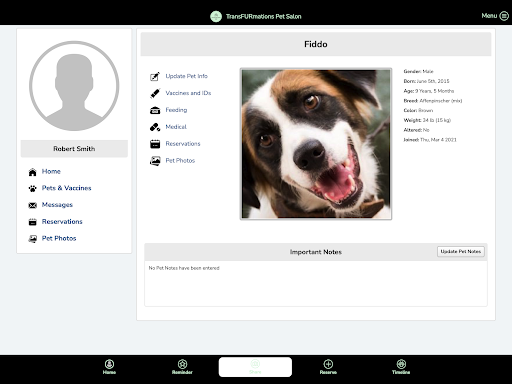Viewport: 512px width, 384px height.
Task: Click the Update Pet Info pencil icon
Action: (x=155, y=76)
